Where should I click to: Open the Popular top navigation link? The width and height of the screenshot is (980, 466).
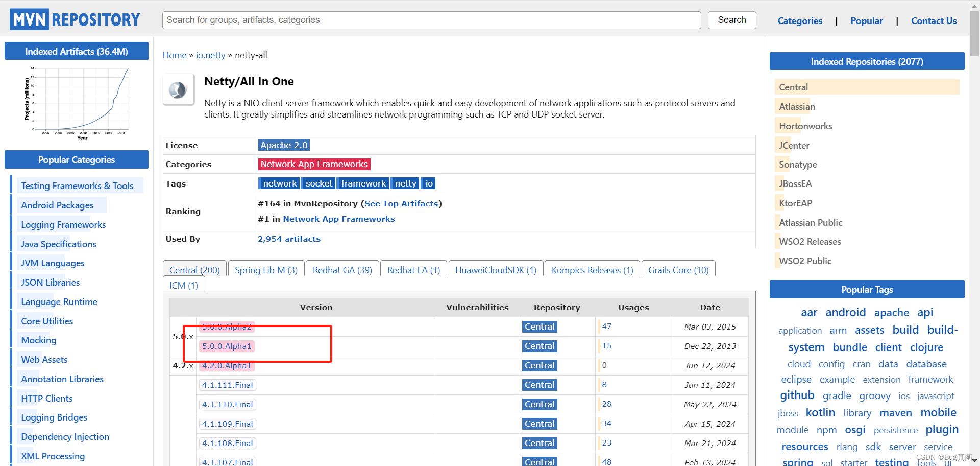[x=867, y=21]
